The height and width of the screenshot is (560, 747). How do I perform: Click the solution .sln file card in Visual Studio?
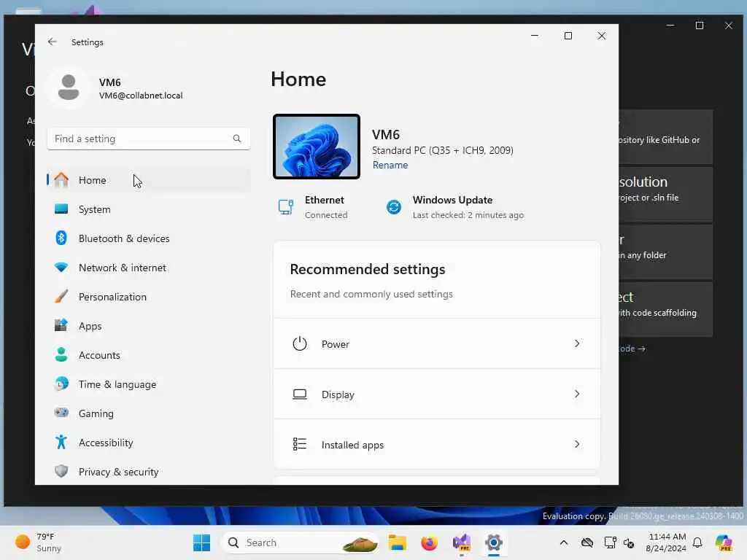665,194
